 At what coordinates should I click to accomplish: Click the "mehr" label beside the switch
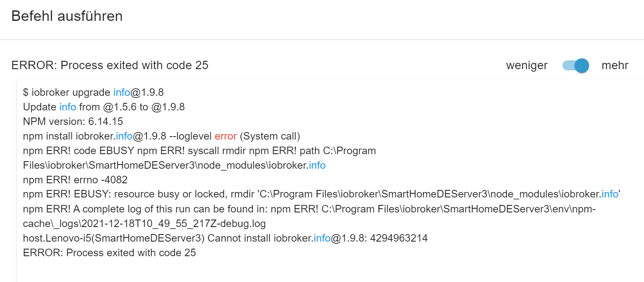point(615,65)
